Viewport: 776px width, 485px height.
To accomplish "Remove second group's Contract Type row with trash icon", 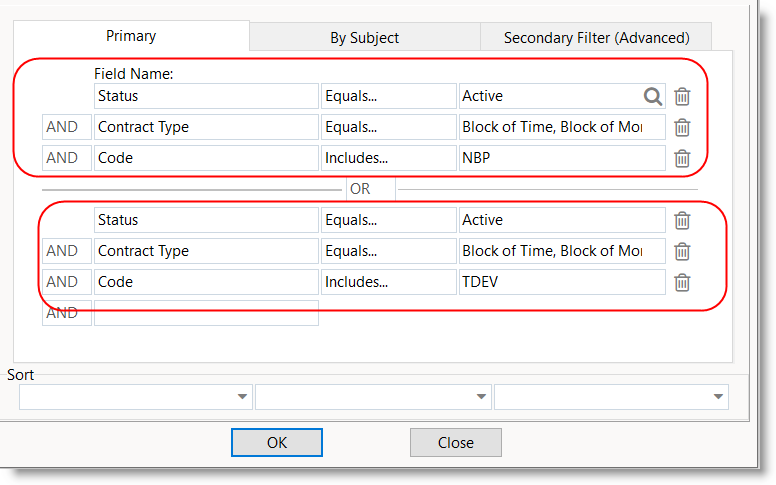I will coord(682,251).
